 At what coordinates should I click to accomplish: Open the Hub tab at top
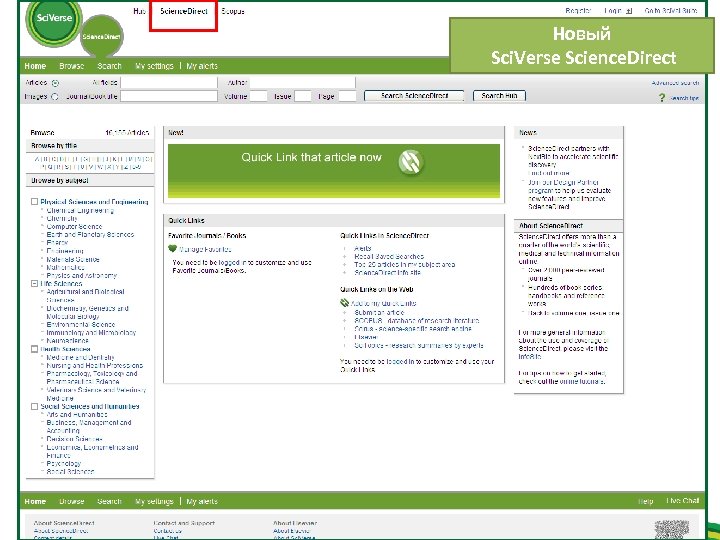[139, 11]
